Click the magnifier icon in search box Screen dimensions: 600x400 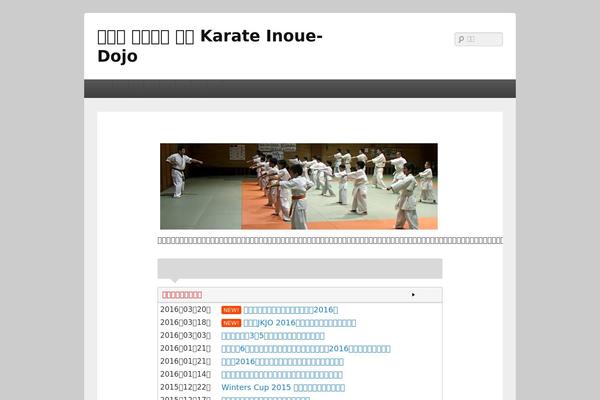click(x=461, y=39)
